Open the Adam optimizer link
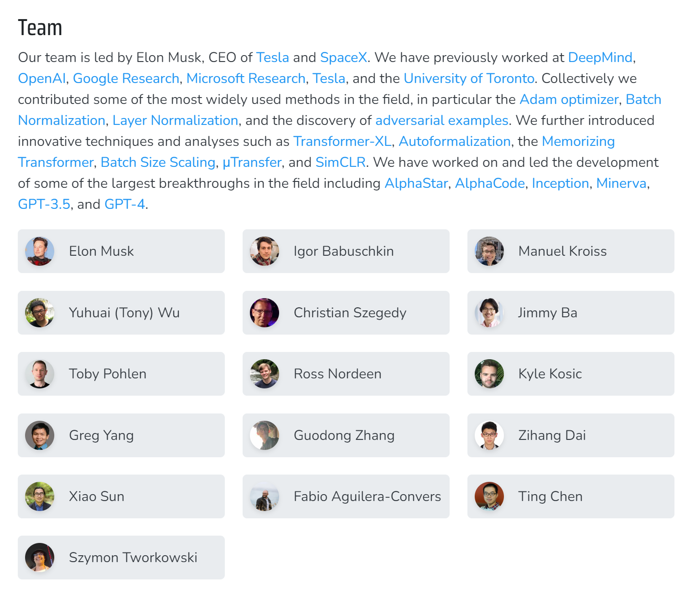This screenshot has height=594, width=700. click(x=569, y=99)
